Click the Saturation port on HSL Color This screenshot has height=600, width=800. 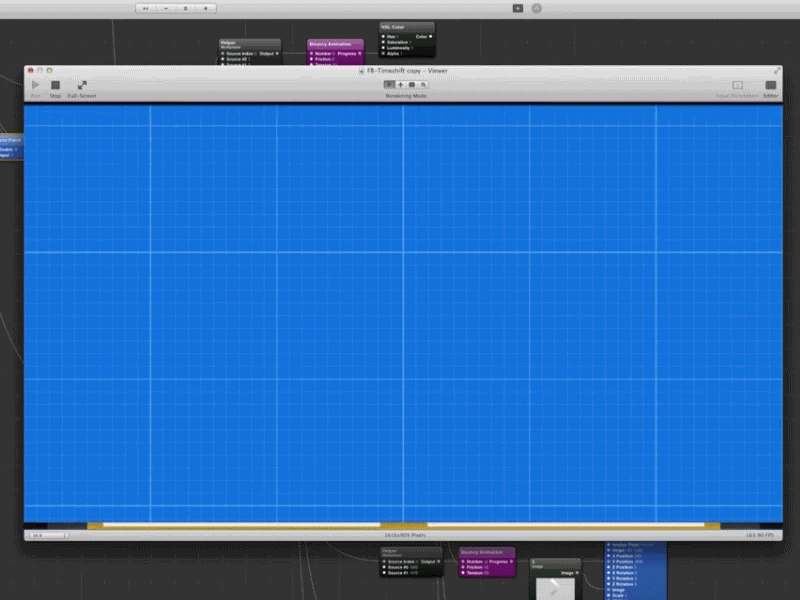pyautogui.click(x=383, y=42)
